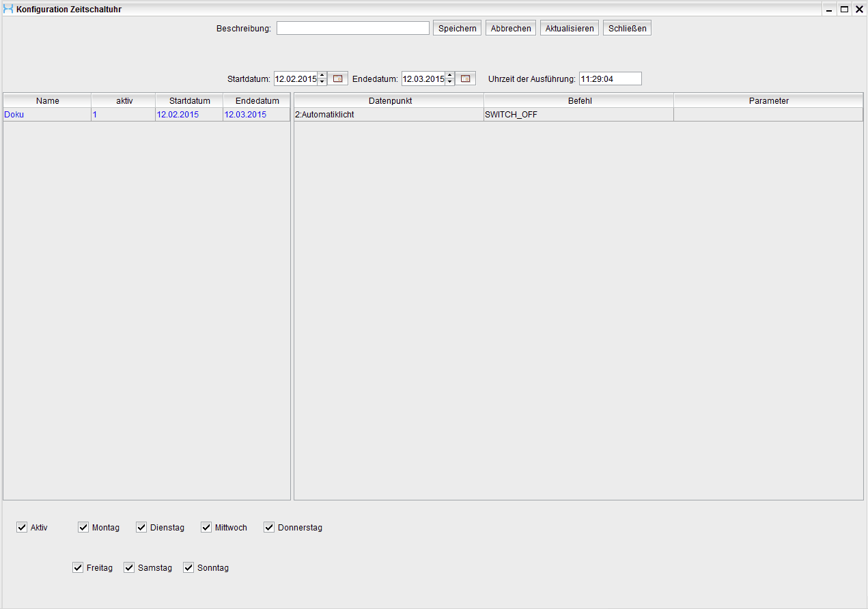This screenshot has height=609, width=868.
Task: Toggle the Montag checkbox
Action: click(x=83, y=528)
